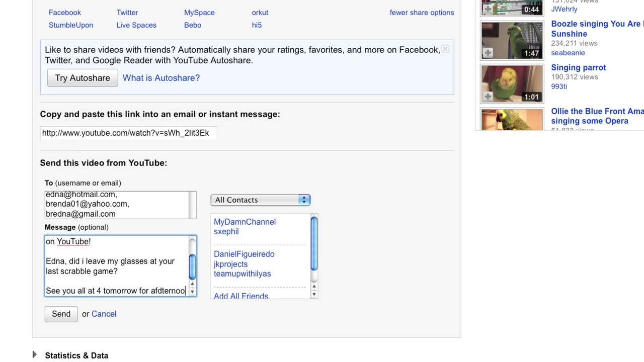Add DanielFigueiredo contact

tap(244, 254)
